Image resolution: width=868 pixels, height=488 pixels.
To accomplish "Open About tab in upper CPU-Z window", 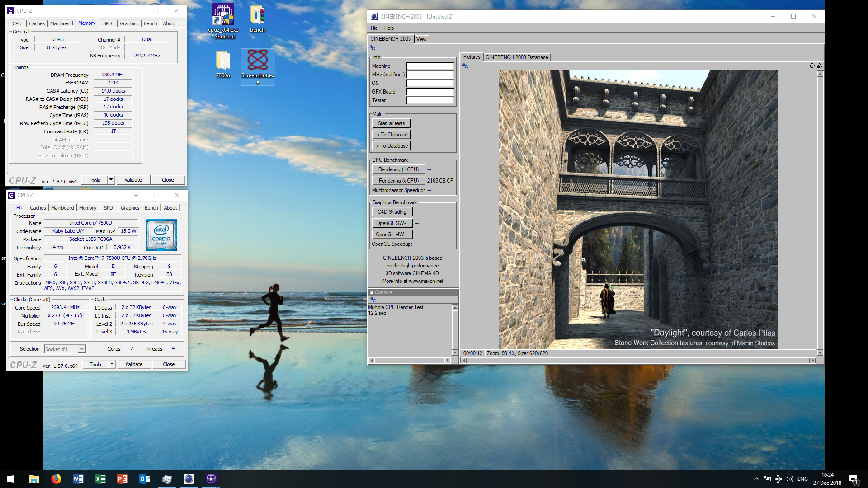I will (170, 23).
